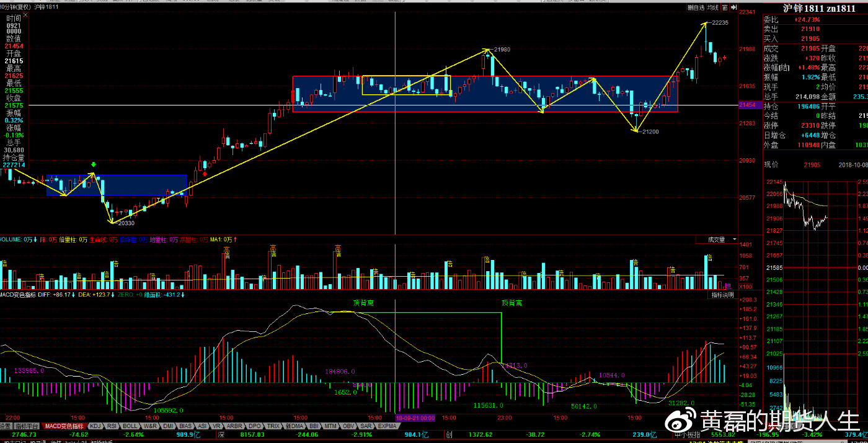Open the TRIX indicator tab
The height and width of the screenshot is (443, 868).
273,426
